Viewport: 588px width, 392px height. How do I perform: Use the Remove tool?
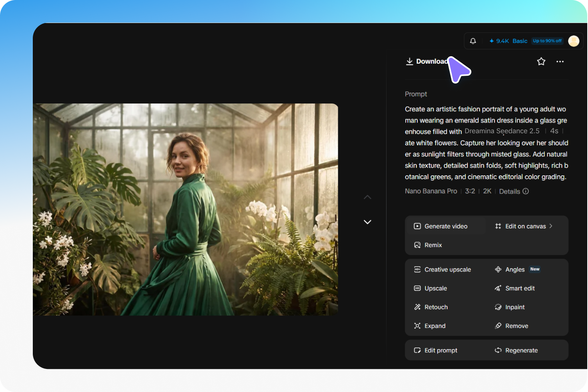tap(511, 326)
